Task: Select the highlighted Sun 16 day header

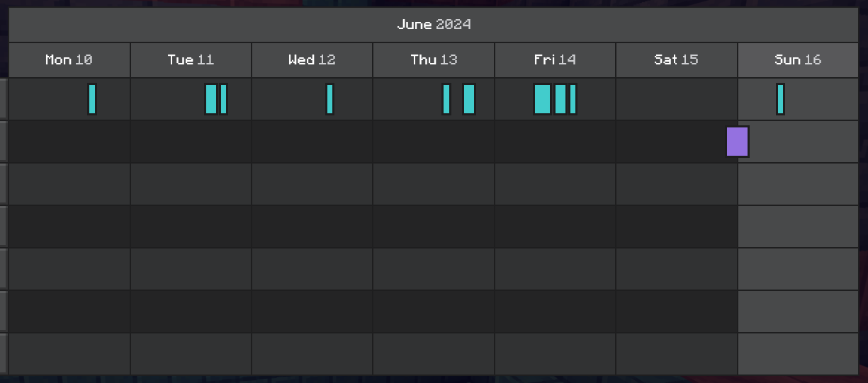Action: coord(798,60)
